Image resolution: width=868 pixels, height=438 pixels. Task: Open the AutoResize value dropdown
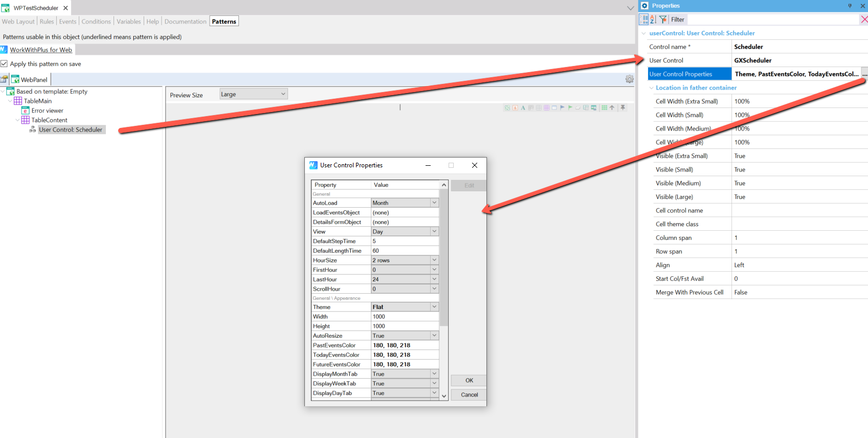click(434, 335)
